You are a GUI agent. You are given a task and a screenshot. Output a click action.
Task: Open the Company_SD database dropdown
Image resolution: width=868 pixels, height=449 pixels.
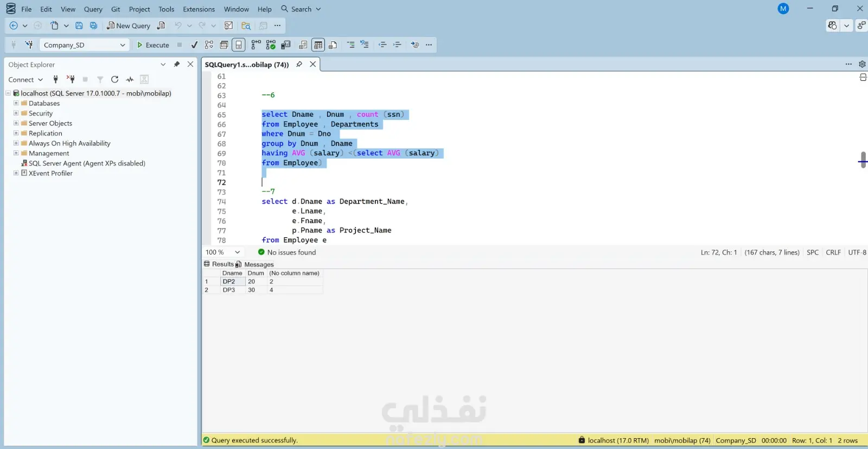(84, 45)
